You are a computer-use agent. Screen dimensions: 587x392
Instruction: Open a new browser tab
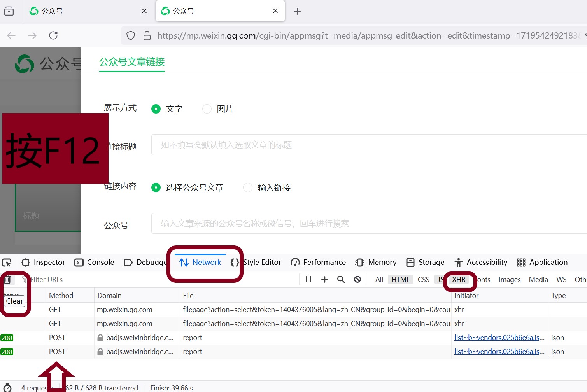(x=297, y=11)
